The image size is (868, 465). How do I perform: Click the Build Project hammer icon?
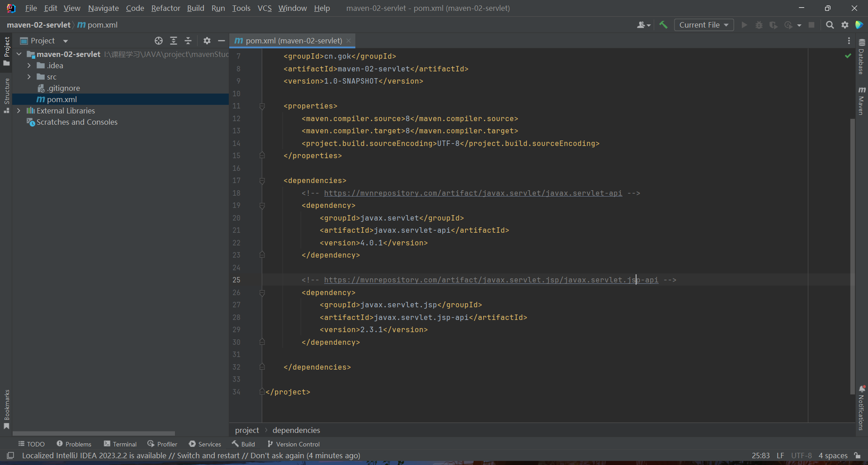point(663,25)
